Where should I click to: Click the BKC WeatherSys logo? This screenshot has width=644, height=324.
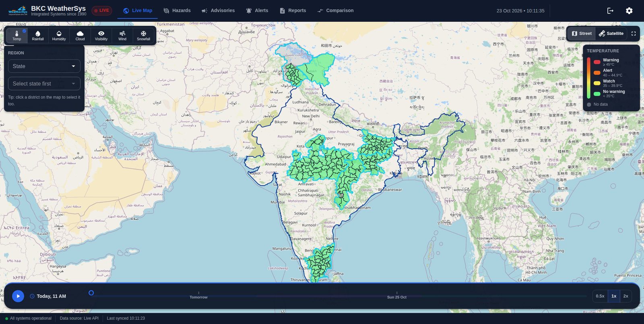[x=18, y=10]
